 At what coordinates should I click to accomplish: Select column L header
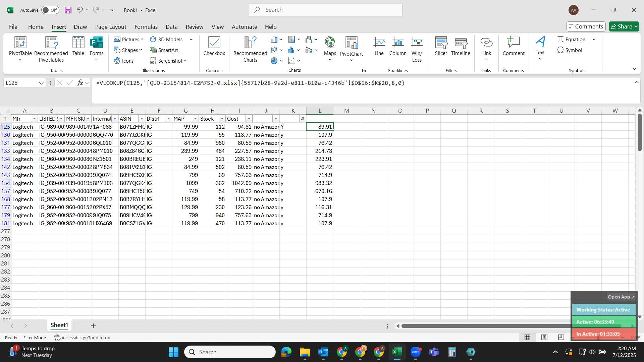point(320,111)
